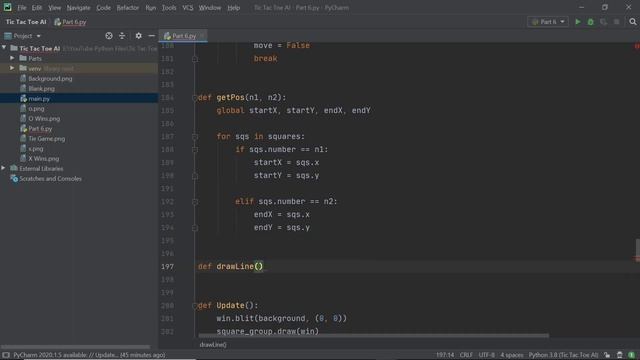The height and width of the screenshot is (360, 640).
Task: Open Search Everywhere magnifier
Action: (x=633, y=22)
